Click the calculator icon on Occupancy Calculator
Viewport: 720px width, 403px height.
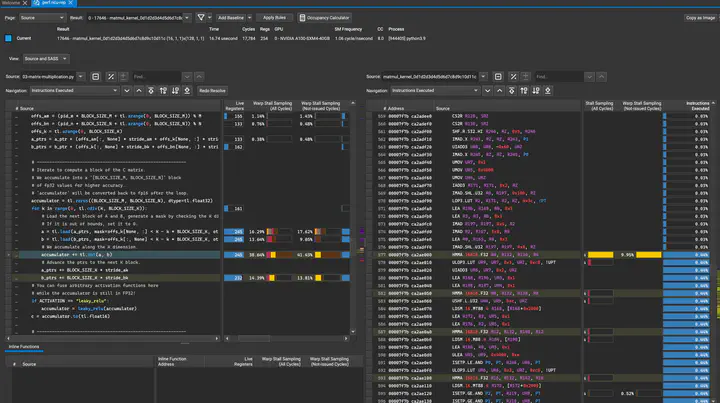pyautogui.click(x=302, y=18)
